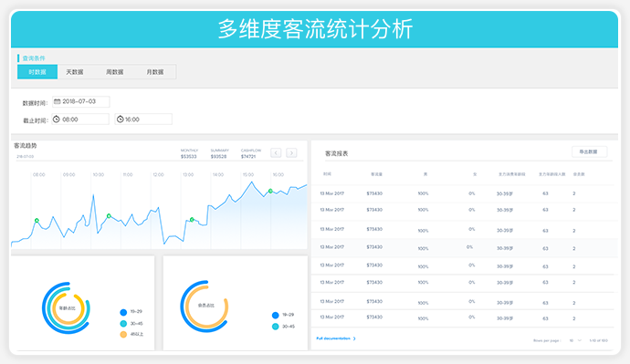Click the 数据时间 field label
The height and width of the screenshot is (364, 630).
tap(35, 103)
